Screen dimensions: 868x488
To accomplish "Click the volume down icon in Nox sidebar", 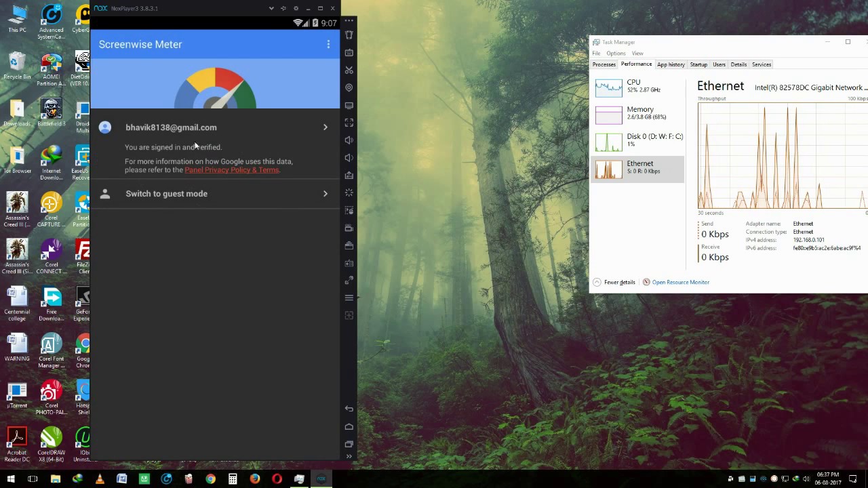I will coord(349,158).
